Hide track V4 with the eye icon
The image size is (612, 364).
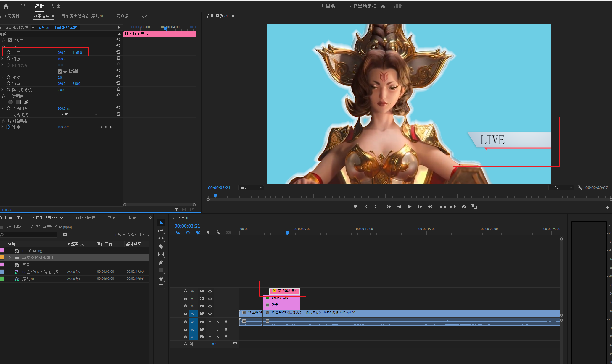(210, 291)
